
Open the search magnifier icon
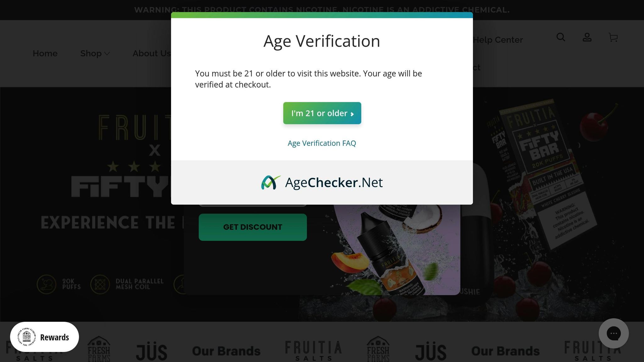[561, 37]
